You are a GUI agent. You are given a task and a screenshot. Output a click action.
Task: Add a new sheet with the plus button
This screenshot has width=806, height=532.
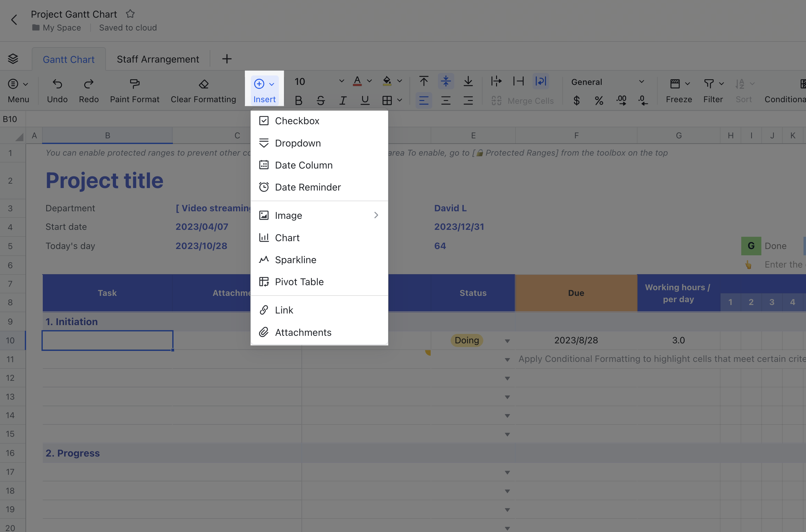tap(227, 59)
